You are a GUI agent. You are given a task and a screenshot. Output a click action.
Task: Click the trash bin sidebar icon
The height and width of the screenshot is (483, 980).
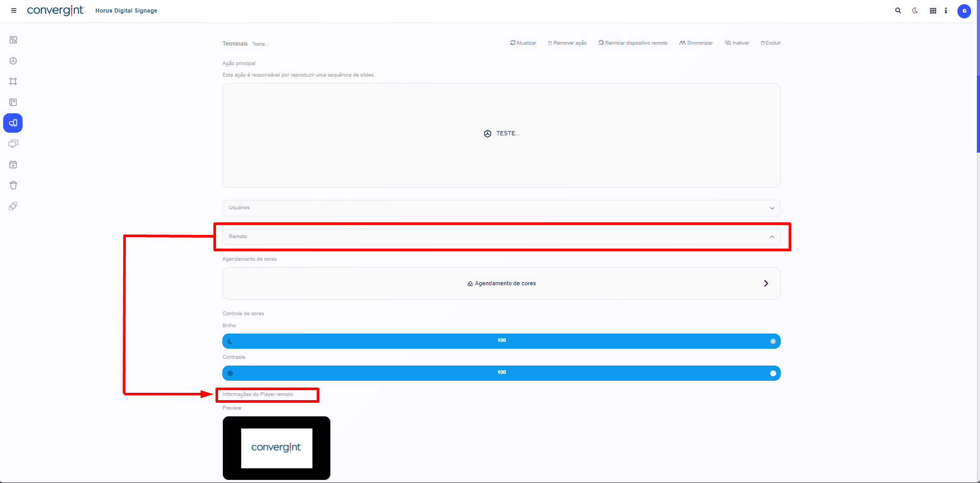pyautogui.click(x=13, y=185)
